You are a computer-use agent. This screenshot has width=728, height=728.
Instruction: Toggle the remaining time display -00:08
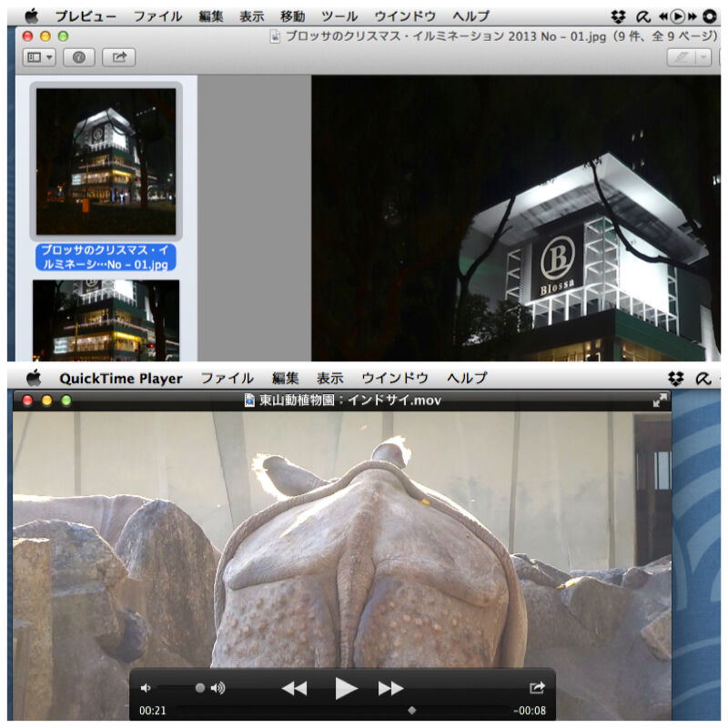[x=530, y=711]
